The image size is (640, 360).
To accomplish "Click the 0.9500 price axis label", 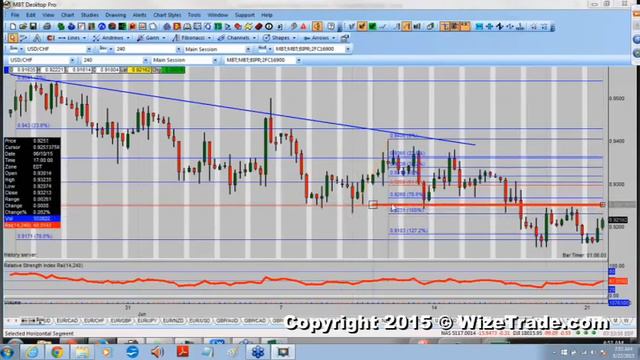I will (x=616, y=98).
